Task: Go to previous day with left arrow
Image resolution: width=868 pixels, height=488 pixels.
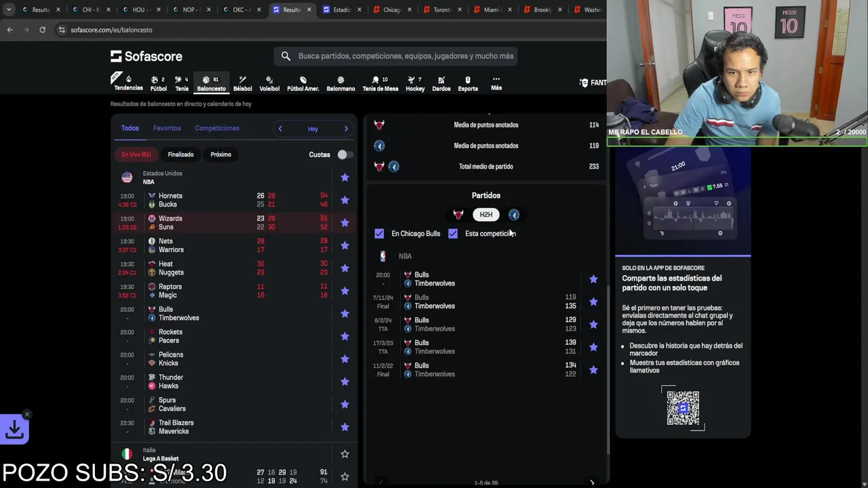Action: (x=280, y=129)
